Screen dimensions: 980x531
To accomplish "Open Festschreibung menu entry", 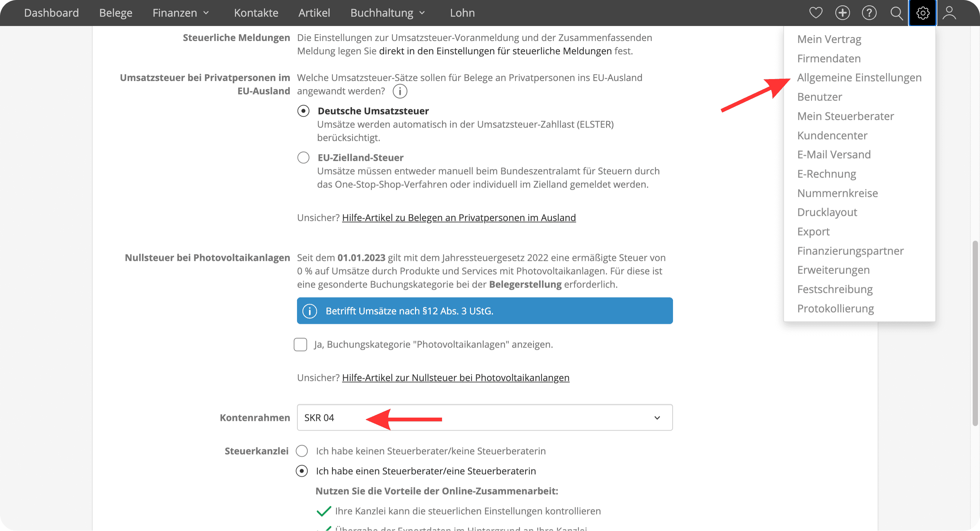I will (835, 289).
